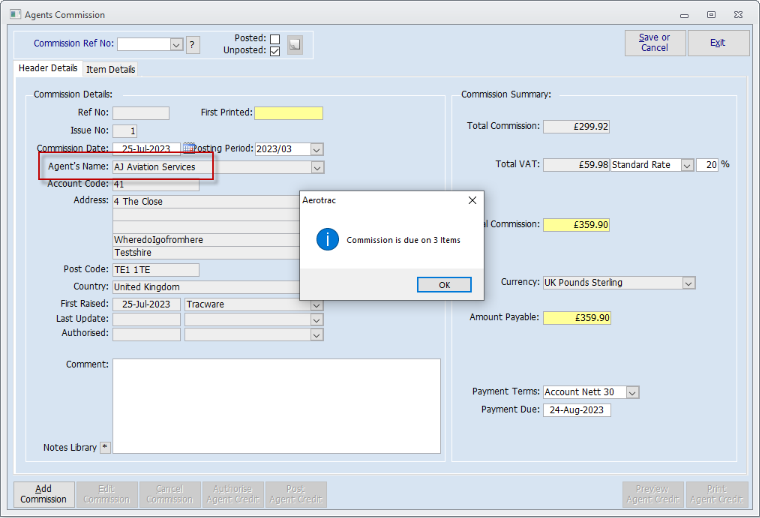
Task: Click the Agents Commission window title icon
Action: (x=16, y=14)
